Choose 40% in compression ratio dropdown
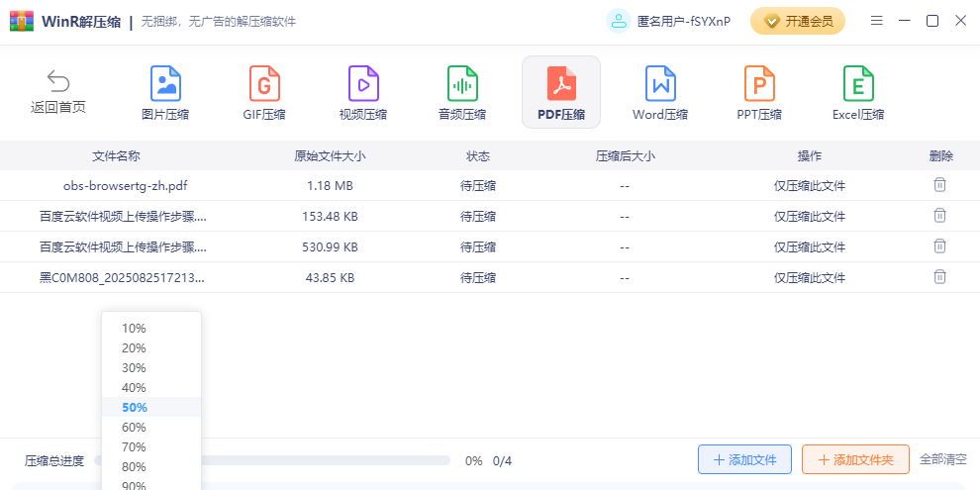The height and width of the screenshot is (490, 980). tap(151, 387)
